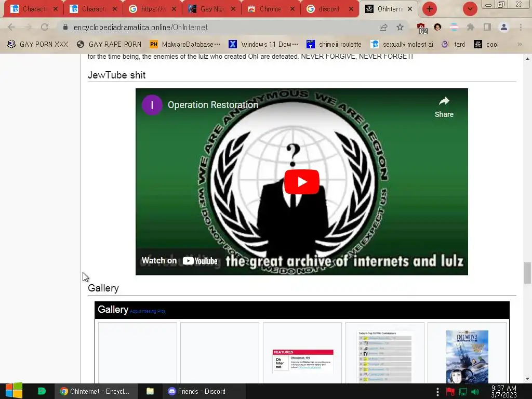Viewport: 532px width, 399px height.
Task: Toggle the browser side panel
Action: 487,27
